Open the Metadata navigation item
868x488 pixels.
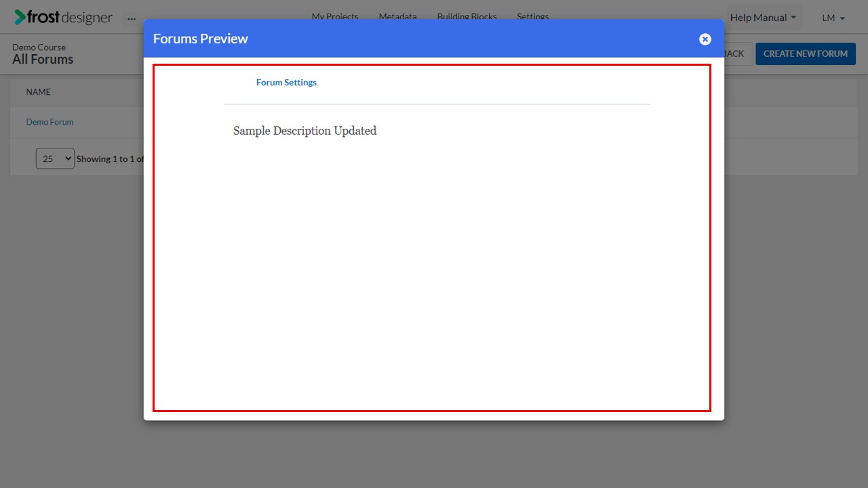click(397, 16)
